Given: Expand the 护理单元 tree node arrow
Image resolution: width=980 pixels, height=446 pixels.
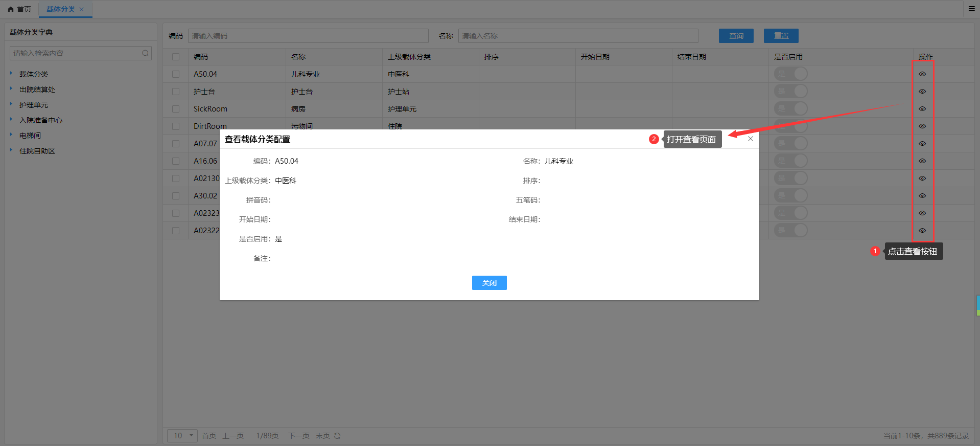Looking at the screenshot, I should click(11, 104).
